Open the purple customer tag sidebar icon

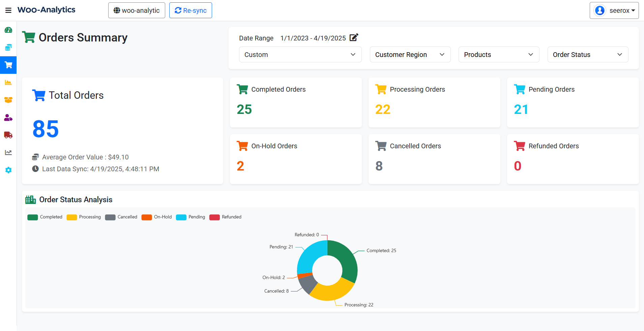[8, 118]
